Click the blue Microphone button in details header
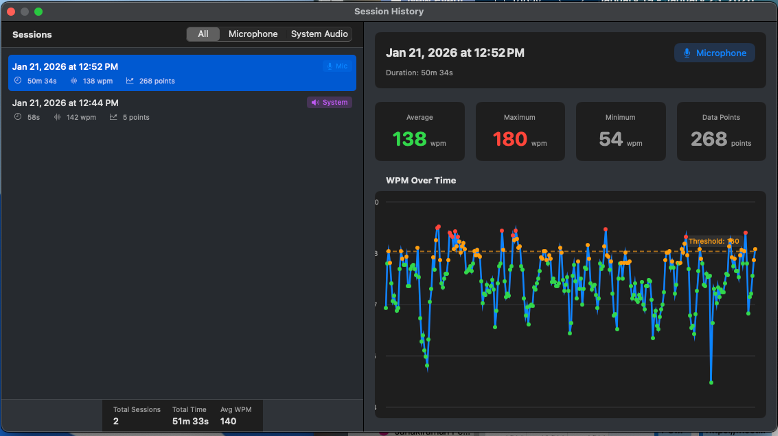Screen dimensions: 778x436 pyautogui.click(x=714, y=53)
